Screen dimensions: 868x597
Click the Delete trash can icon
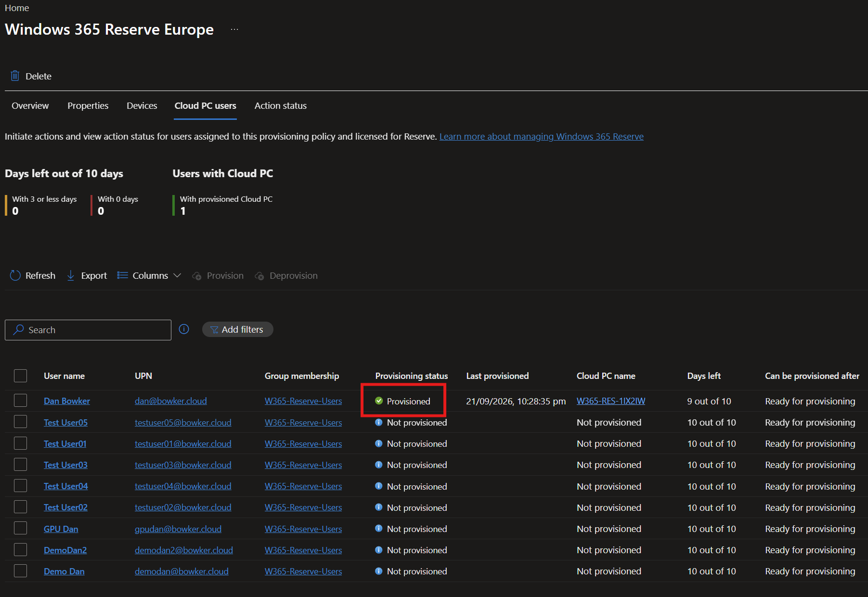[x=15, y=76]
